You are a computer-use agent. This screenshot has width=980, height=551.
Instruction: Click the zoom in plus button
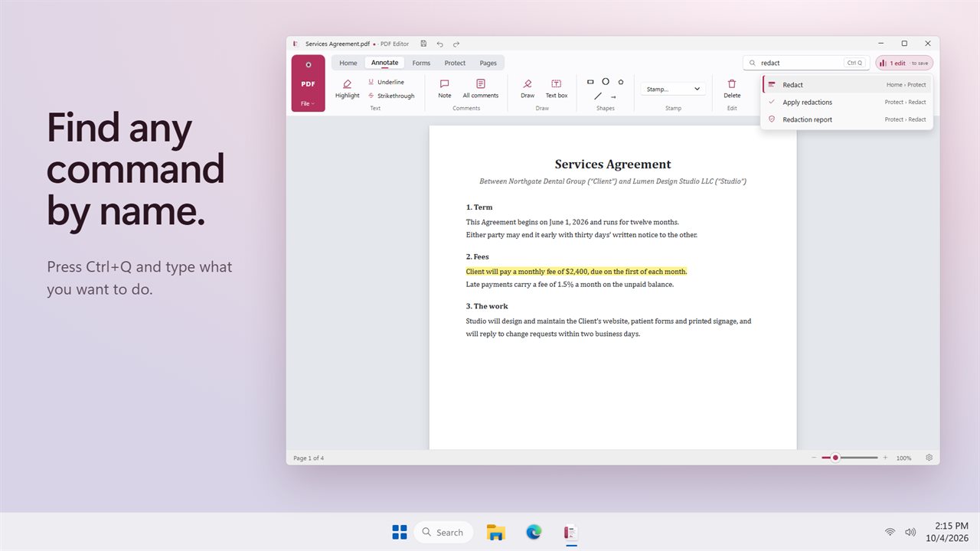click(885, 458)
